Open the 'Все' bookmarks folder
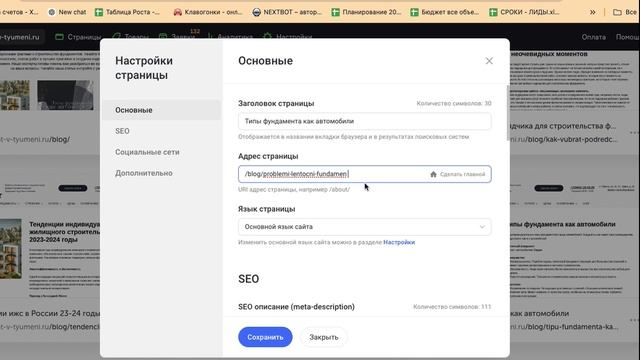 [626, 12]
